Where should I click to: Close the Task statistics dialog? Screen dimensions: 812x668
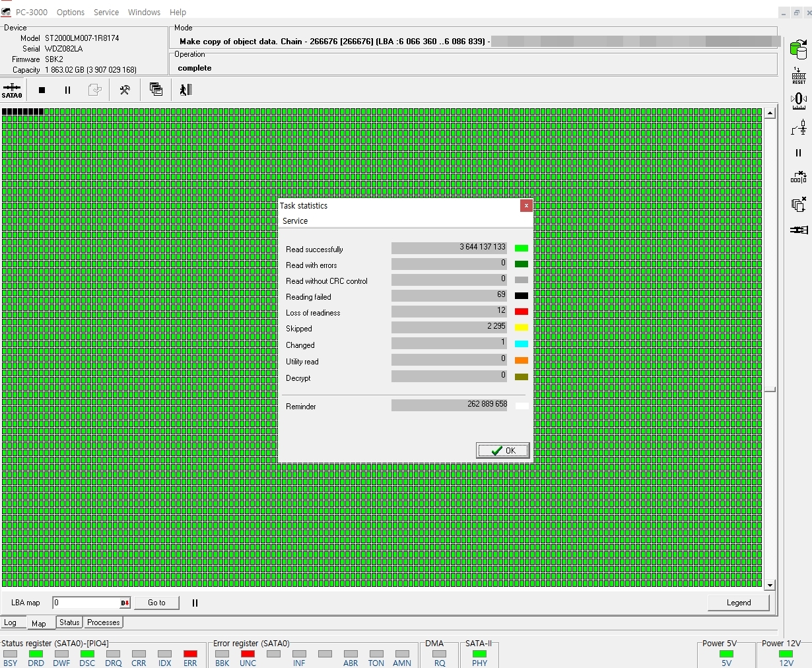(x=526, y=206)
